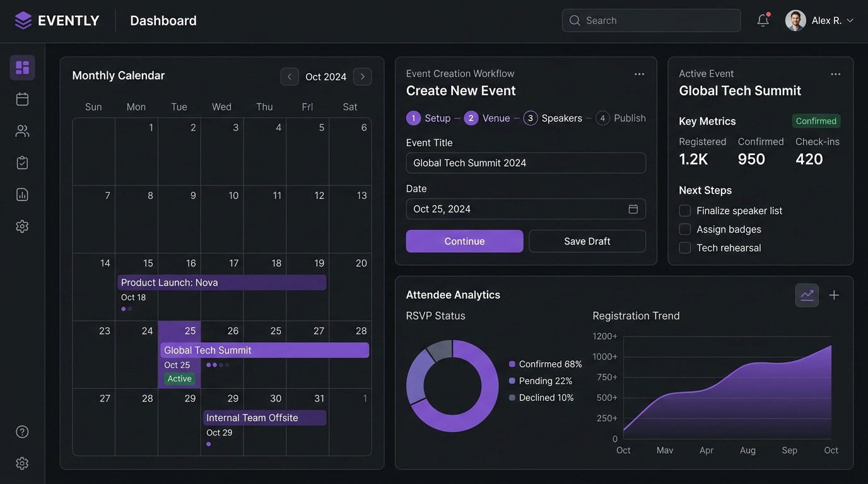868x484 pixels.
Task: Click the RSVP Status donut chart
Action: tap(452, 386)
